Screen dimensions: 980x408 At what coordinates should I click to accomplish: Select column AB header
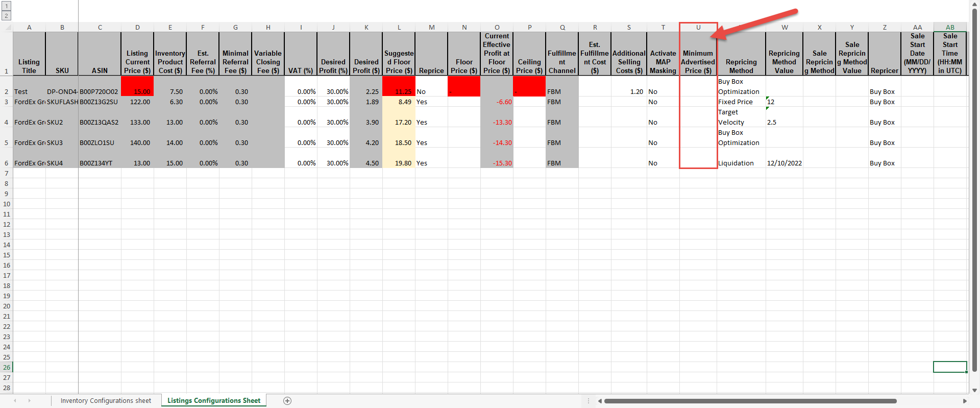point(950,27)
